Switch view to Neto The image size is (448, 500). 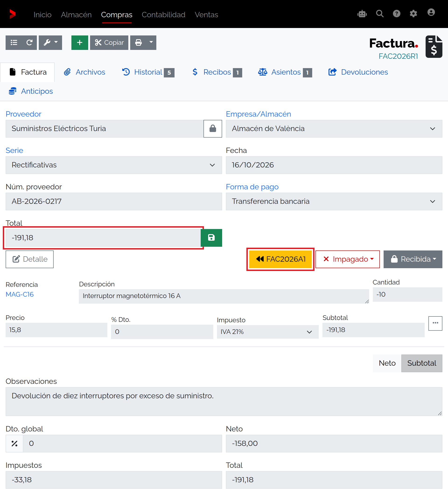click(387, 363)
